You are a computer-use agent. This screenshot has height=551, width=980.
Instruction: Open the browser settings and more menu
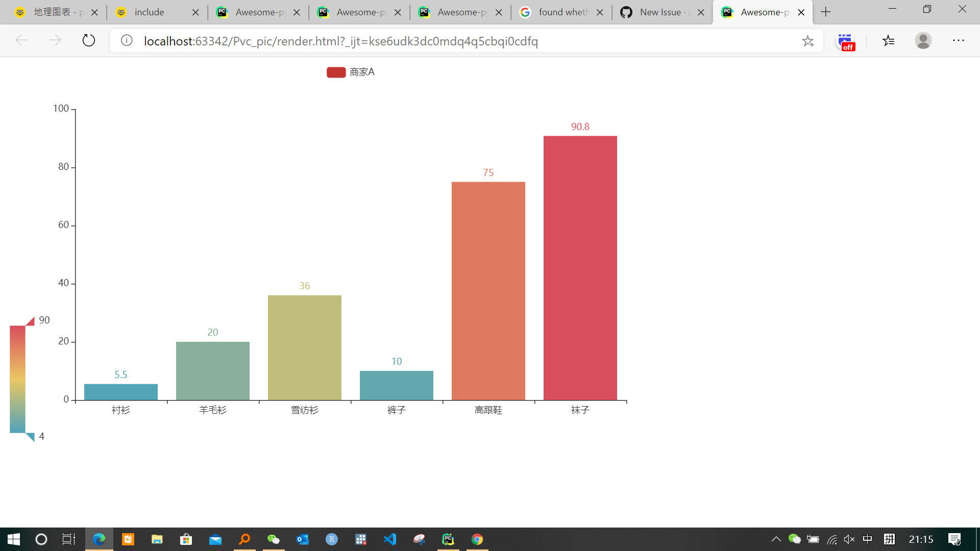tap(958, 40)
